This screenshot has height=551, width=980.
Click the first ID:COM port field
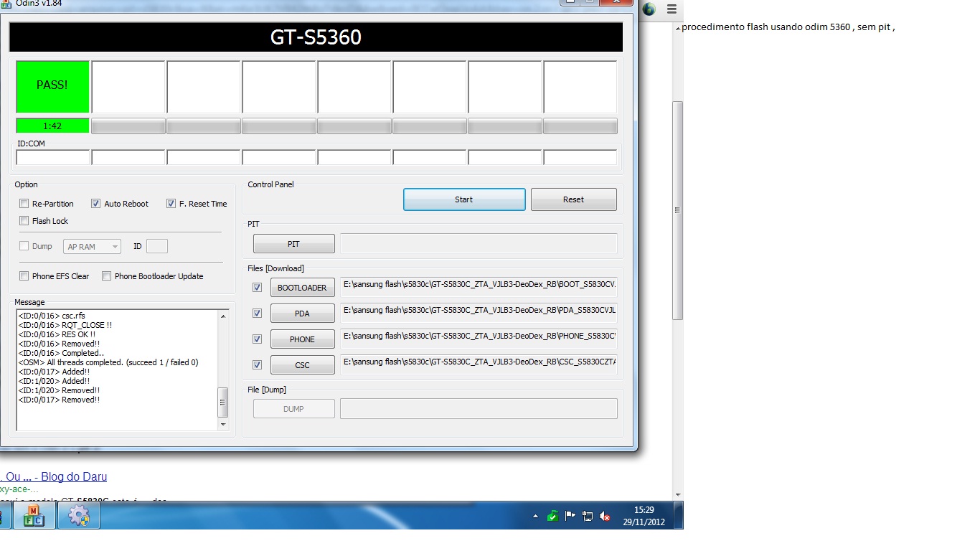coord(52,157)
